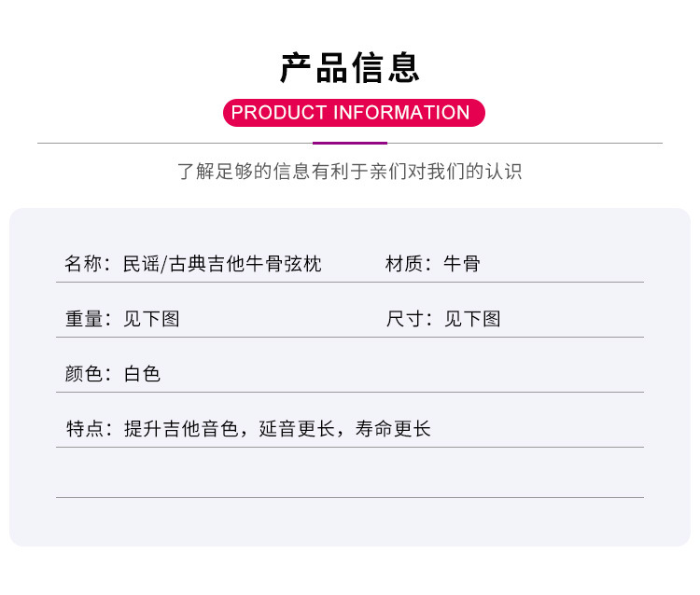Select the 牛骨 value beside 材质
Image resolution: width=700 pixels, height=595 pixels.
(462, 264)
